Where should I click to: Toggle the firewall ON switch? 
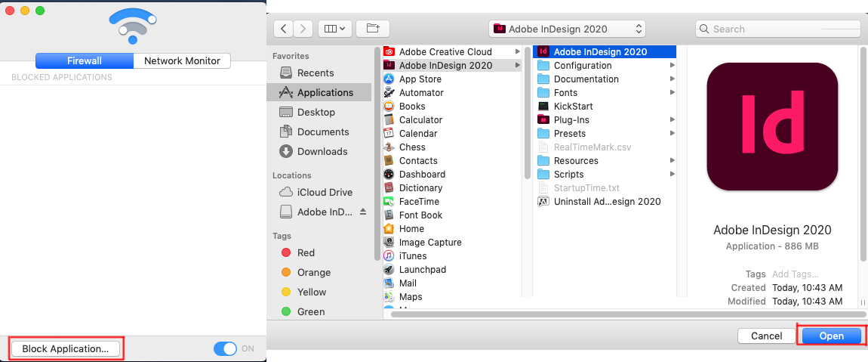[226, 348]
